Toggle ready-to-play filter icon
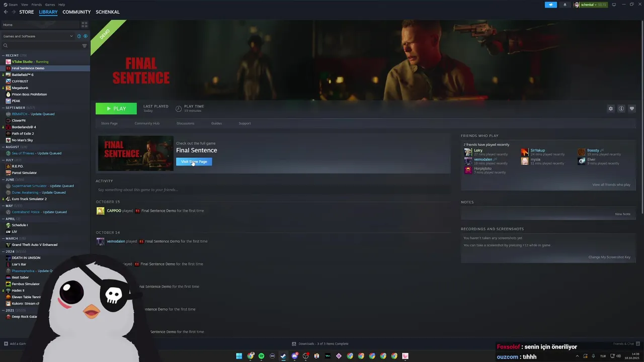Screen dimensions: 644x362 click(x=86, y=36)
